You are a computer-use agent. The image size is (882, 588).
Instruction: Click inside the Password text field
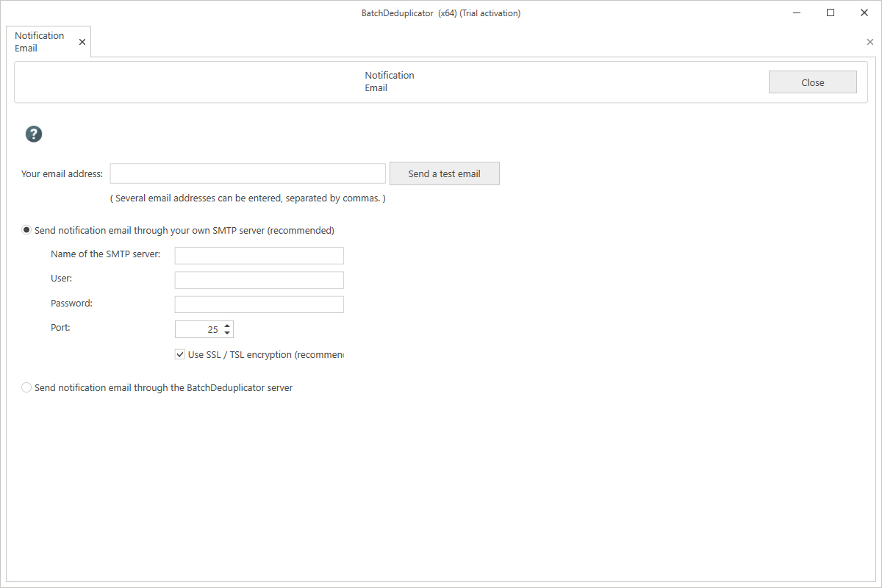(x=259, y=304)
